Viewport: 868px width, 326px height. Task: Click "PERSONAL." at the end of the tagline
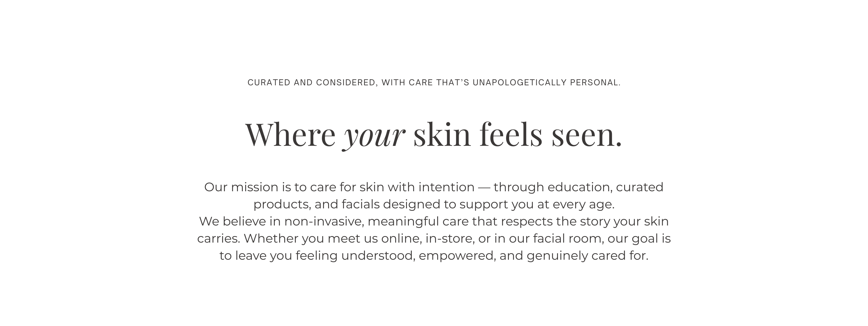[x=595, y=83]
